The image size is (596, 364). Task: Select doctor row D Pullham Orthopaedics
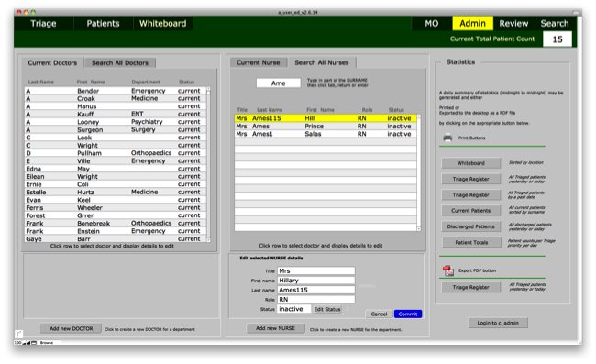tap(116, 153)
